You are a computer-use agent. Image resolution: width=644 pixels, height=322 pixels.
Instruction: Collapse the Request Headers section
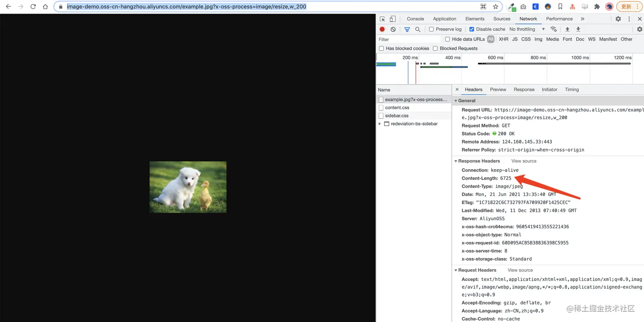tap(456, 270)
